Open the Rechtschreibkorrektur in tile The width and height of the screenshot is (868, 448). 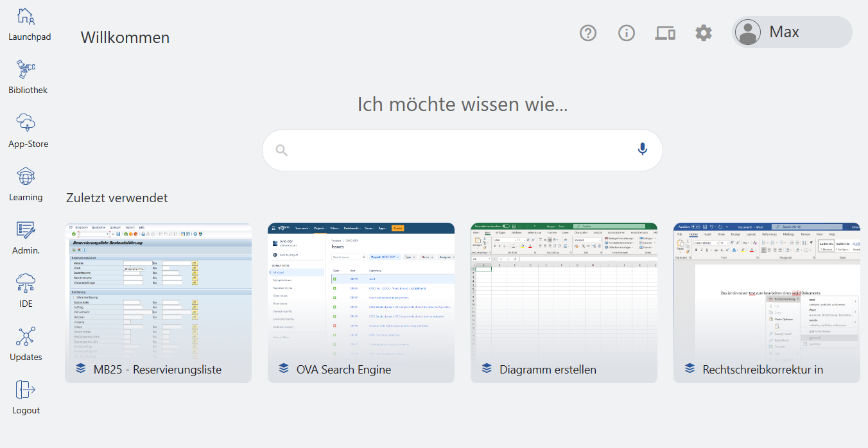point(767,303)
